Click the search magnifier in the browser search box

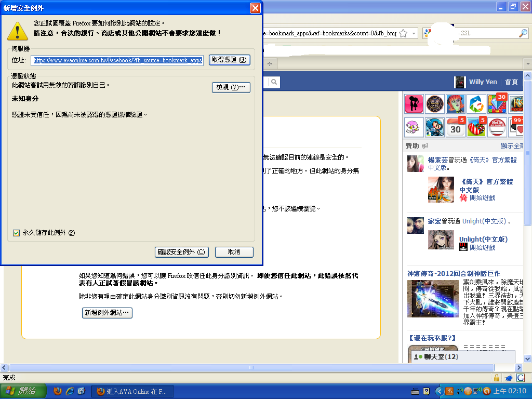click(x=523, y=33)
